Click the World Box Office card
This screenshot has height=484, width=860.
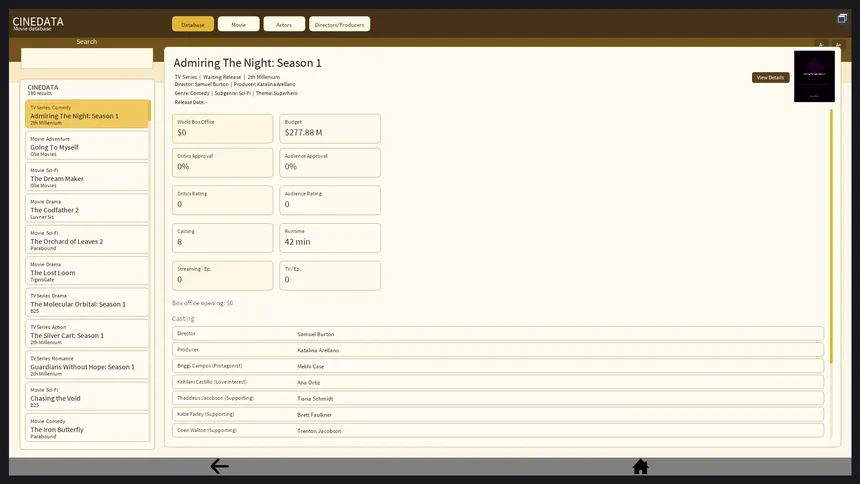[x=222, y=128]
